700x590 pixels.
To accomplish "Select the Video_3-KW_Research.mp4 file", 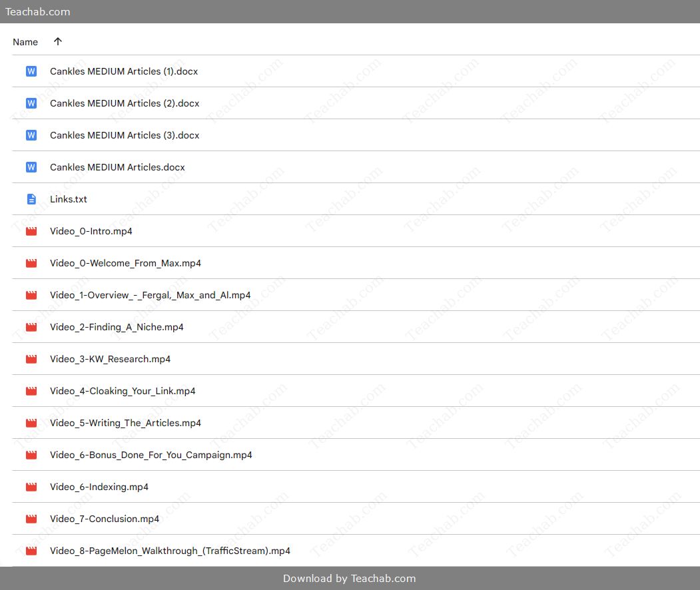I will [111, 359].
